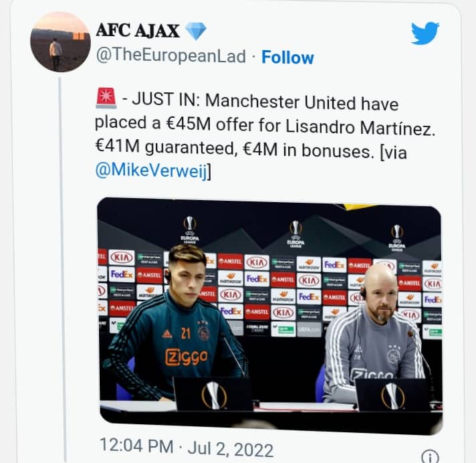
Task: Click the number 21 on the teal jersey
Action: (x=186, y=333)
